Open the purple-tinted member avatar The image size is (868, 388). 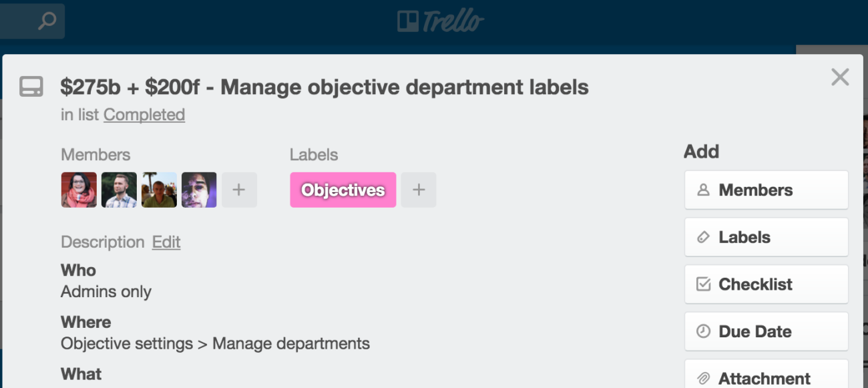pos(199,190)
